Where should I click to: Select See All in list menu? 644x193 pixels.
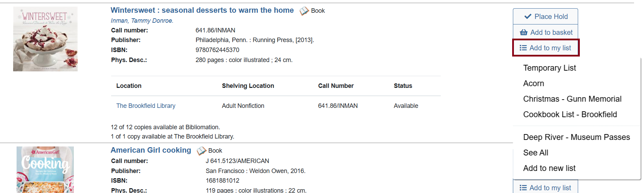pyautogui.click(x=536, y=153)
